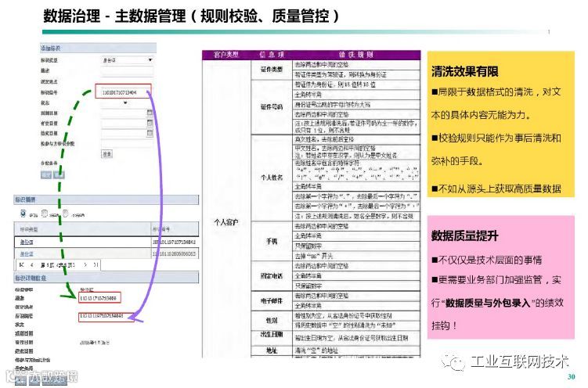
Task: Click the 固定电话 cell in the rules table
Action: [272, 276]
